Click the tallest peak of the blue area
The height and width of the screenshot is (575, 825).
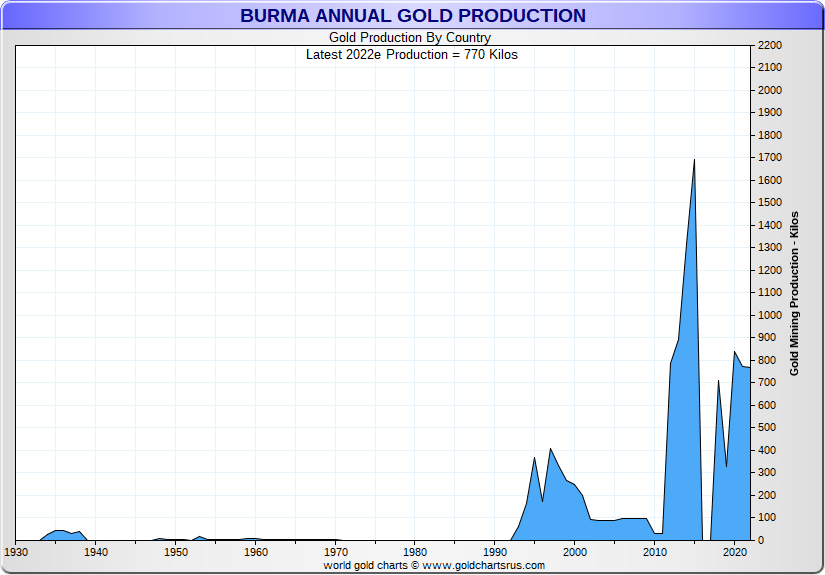coord(694,161)
